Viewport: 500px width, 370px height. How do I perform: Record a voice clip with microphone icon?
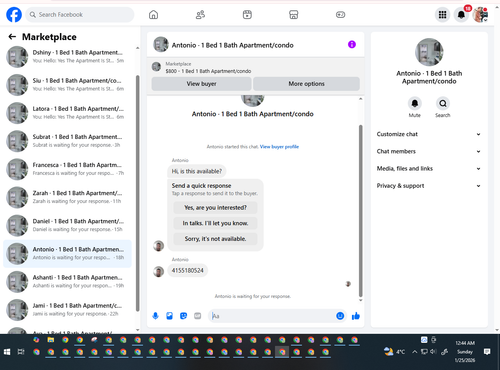click(155, 316)
